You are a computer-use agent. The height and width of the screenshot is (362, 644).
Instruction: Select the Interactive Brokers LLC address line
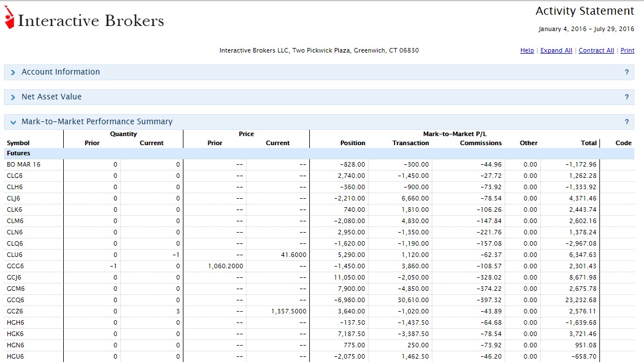coord(319,50)
